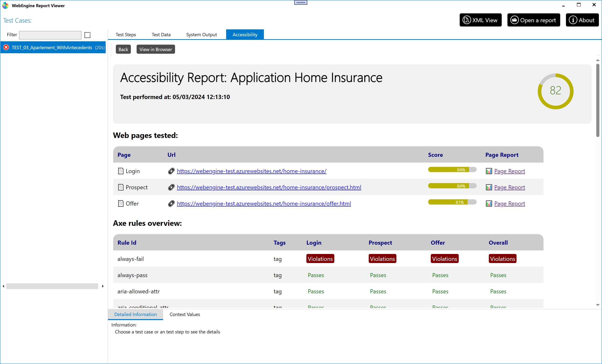
Task: Click the Prospect page document icon
Action: click(121, 187)
